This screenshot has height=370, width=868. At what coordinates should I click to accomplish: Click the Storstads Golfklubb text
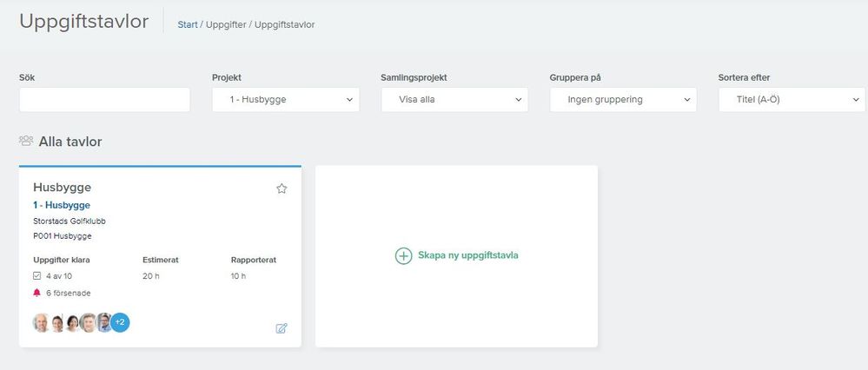70,221
